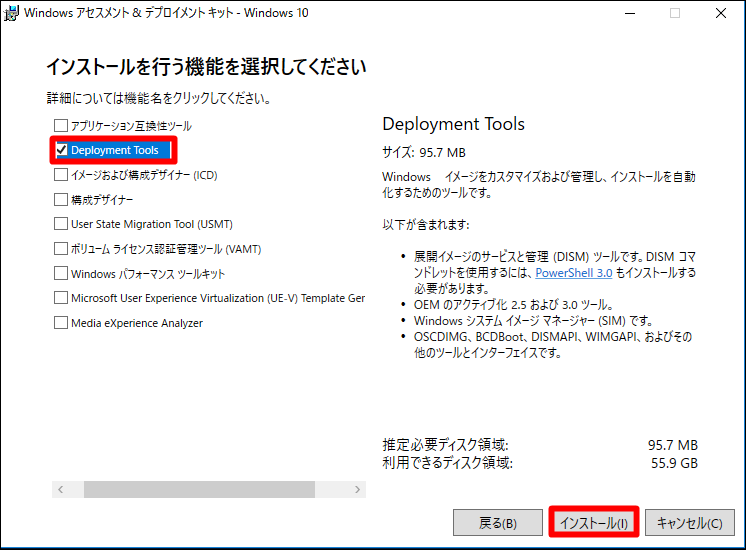Image resolution: width=746 pixels, height=550 pixels.
Task: Click the feature list scroll right arrow
Action: pos(357,489)
